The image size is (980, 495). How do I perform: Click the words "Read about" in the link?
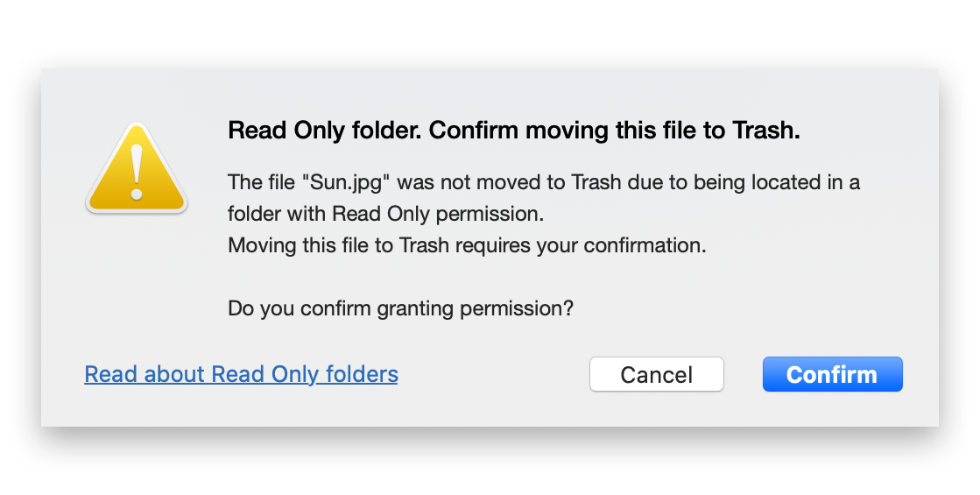[145, 374]
